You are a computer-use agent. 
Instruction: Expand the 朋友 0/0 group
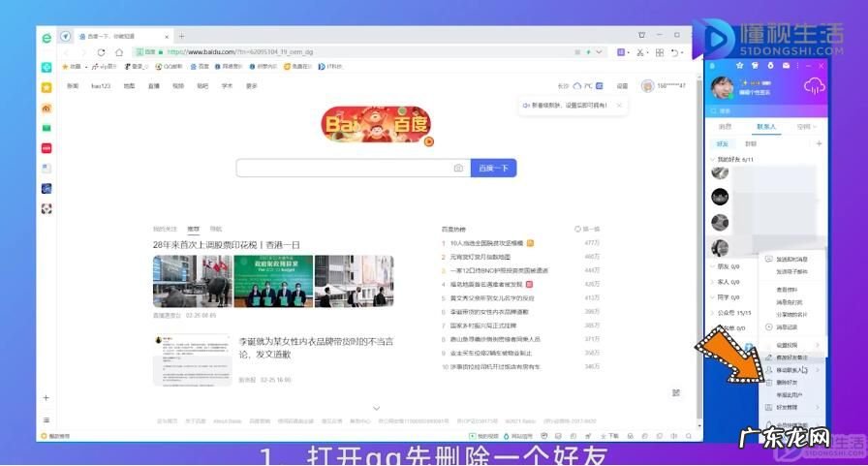coord(725,266)
